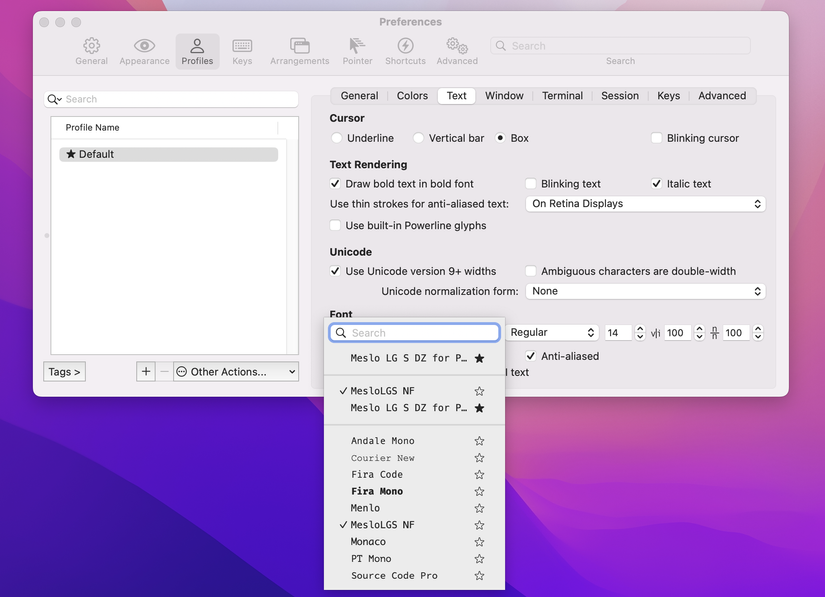Switch to the Colors profile tab

(412, 96)
